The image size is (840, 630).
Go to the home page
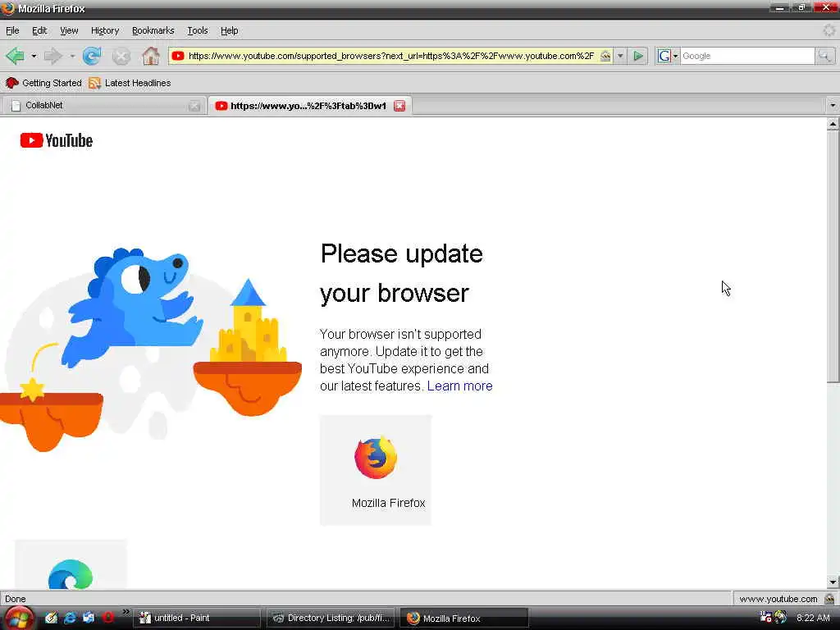(x=151, y=56)
